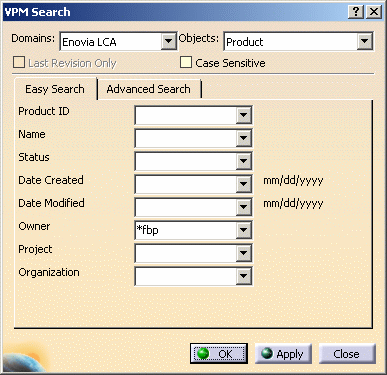Click the Owner field containing *fbp
The height and width of the screenshot is (375, 387).
pos(186,230)
